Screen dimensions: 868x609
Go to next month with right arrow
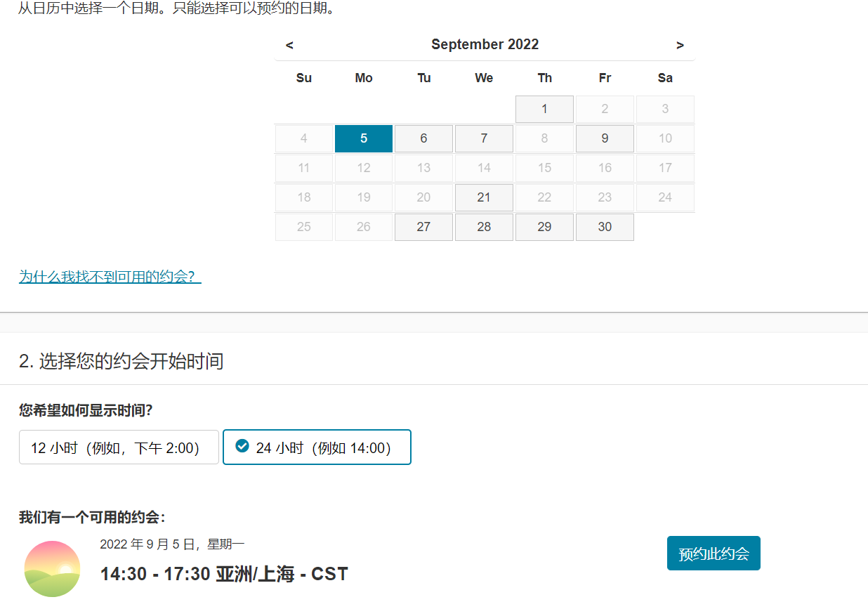[680, 45]
